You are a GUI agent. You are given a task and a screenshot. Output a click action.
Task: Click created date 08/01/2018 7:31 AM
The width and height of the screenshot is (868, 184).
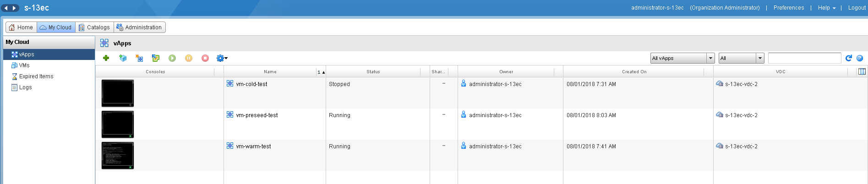(591, 84)
